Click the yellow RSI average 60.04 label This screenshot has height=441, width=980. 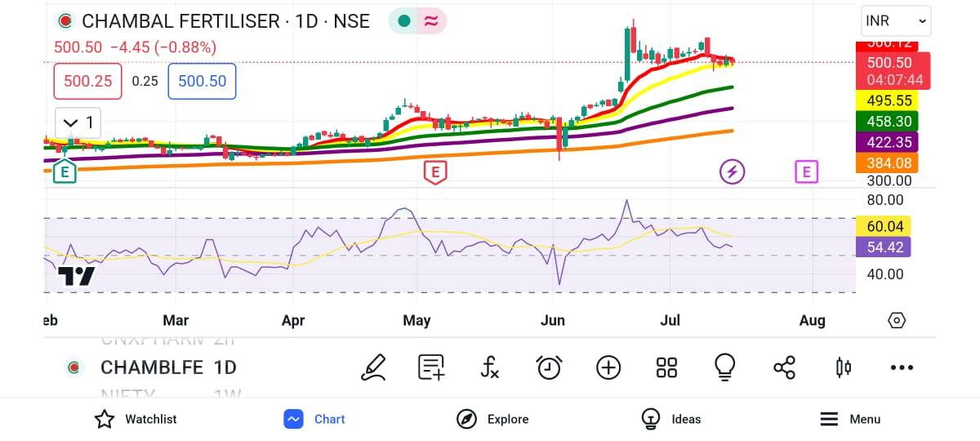click(883, 226)
